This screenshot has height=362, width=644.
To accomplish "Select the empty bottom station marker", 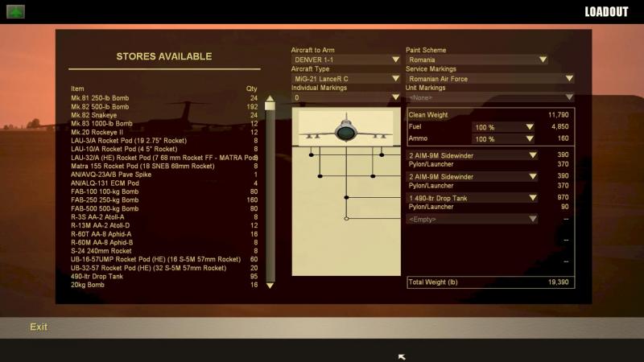I will (x=346, y=219).
